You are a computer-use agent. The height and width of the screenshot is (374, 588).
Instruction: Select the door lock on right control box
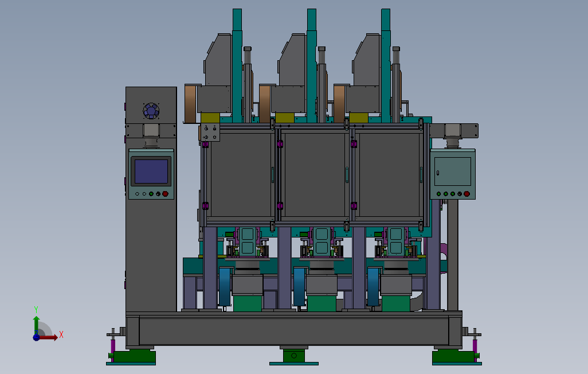(x=438, y=173)
